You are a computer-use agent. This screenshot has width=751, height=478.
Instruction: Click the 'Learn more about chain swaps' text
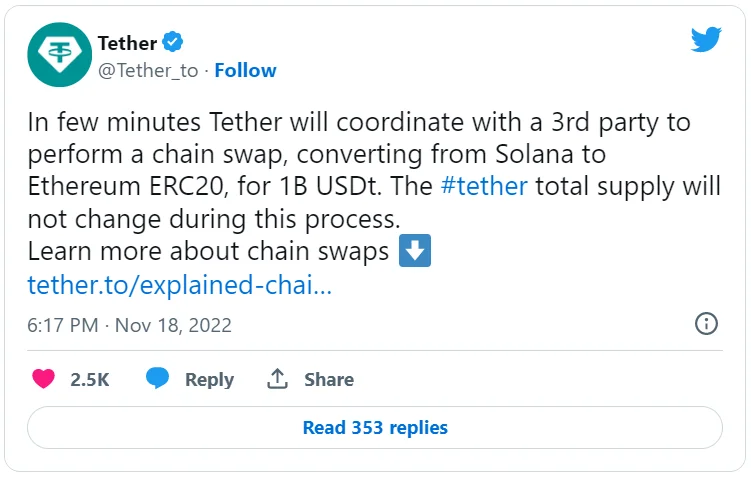[208, 251]
